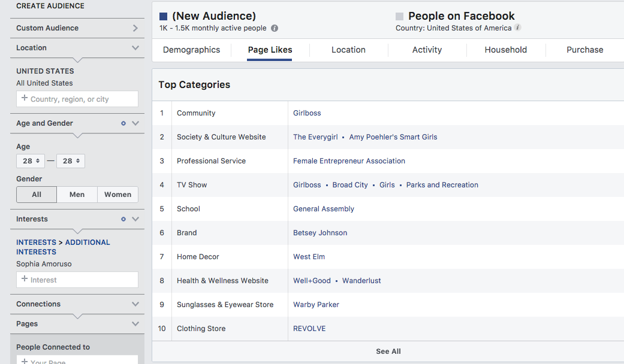Click the Sunglasses & Eyewear Store category
The image size is (624, 364).
225,305
